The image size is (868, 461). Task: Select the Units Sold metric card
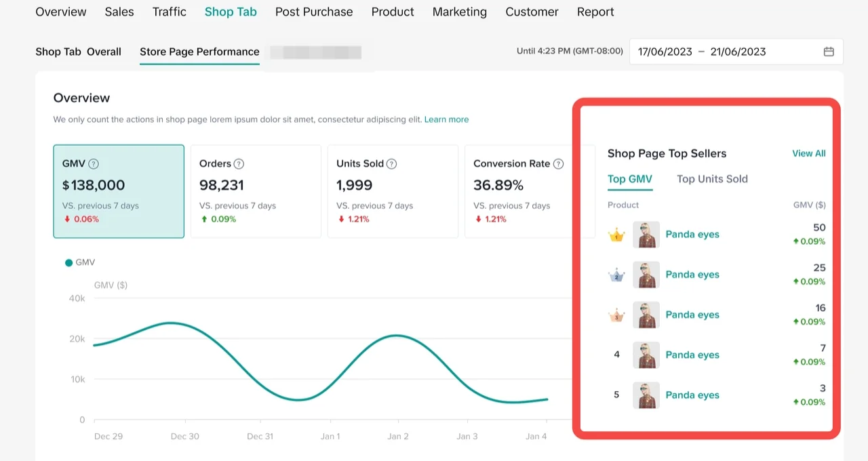tap(393, 191)
